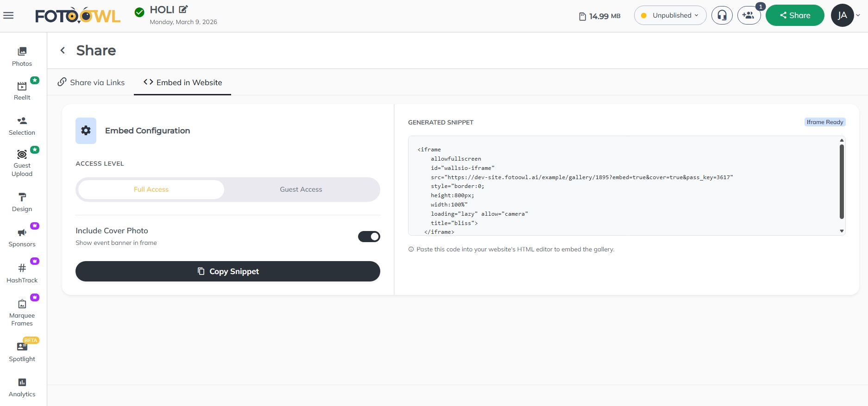
Task: Click the loading="lazy" allow="camera" line
Action: click(479, 214)
